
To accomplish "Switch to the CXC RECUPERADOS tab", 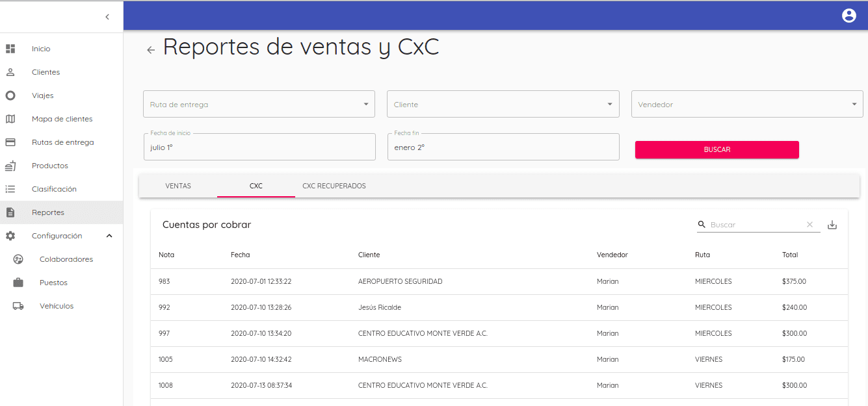I will pos(334,186).
